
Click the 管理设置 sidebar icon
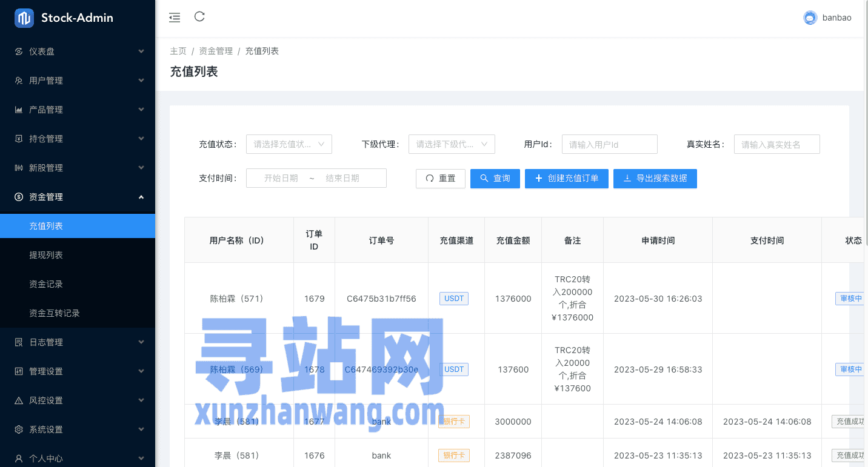[x=19, y=371]
